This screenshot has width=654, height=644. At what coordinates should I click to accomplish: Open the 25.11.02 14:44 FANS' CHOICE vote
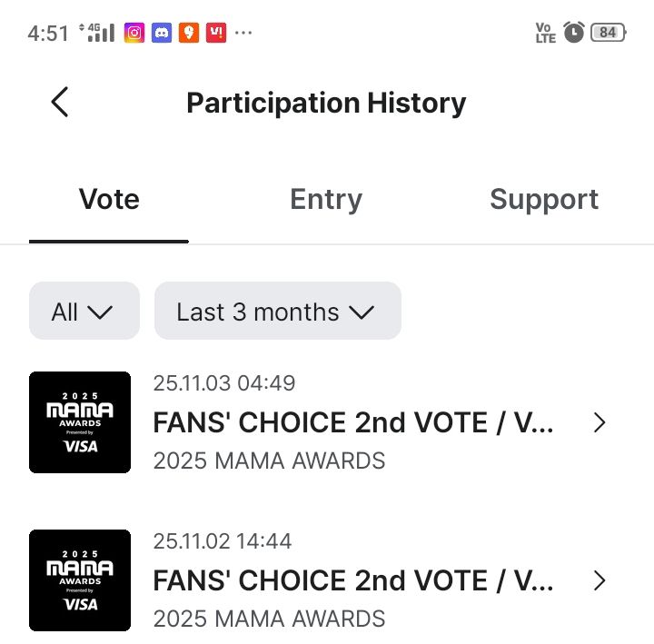(x=352, y=580)
